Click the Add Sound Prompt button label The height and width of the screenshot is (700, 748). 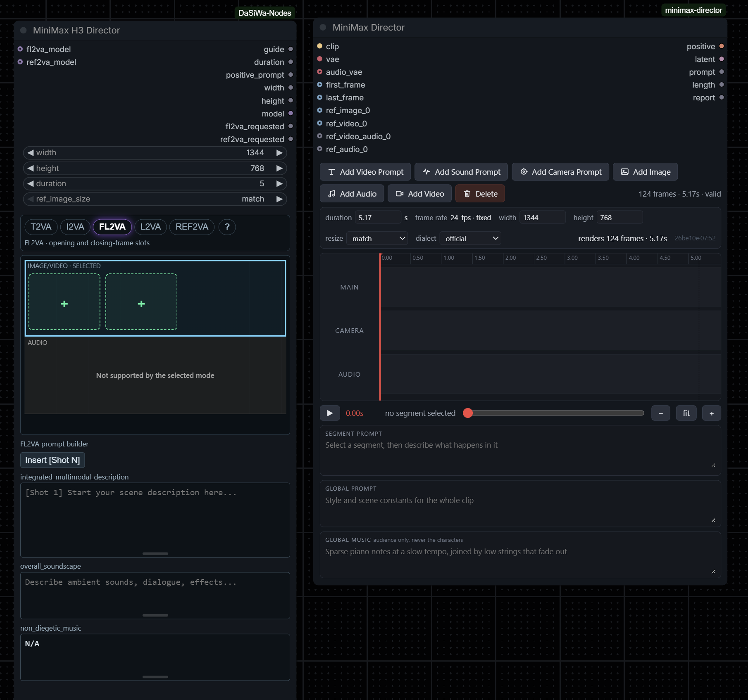click(467, 172)
